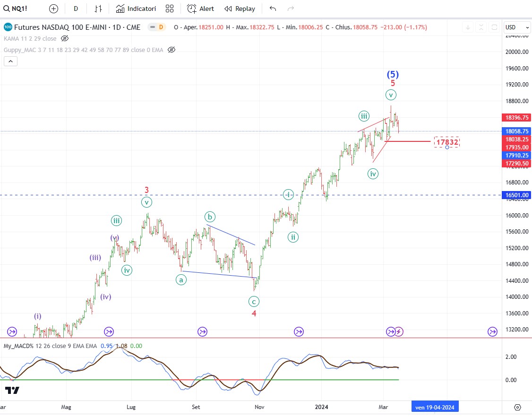Viewport: 532px width, 418px height.
Task: Select the circled ii wave label
Action: point(293,237)
